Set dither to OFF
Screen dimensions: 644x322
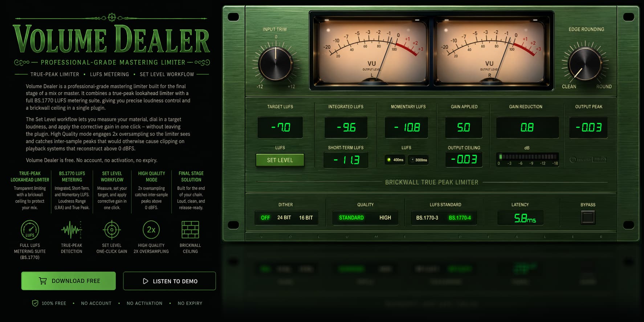265,218
